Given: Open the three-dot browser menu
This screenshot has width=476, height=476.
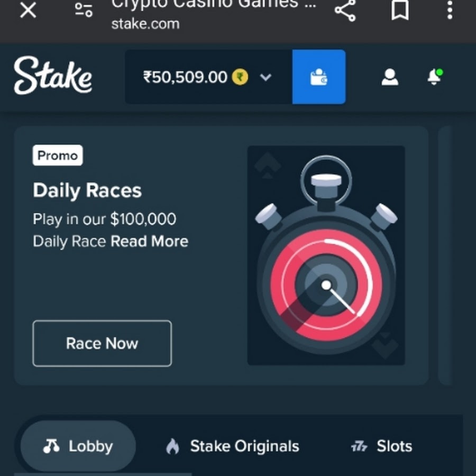Looking at the screenshot, I should point(450,10).
